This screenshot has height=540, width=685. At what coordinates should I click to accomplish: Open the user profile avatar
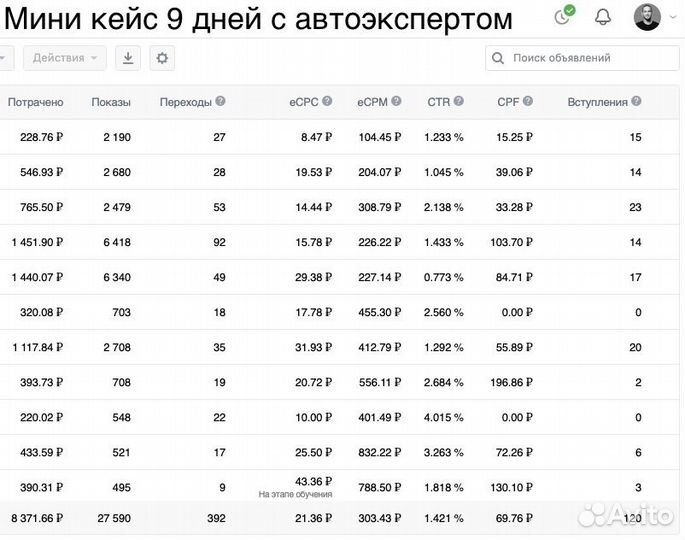pyautogui.click(x=647, y=17)
